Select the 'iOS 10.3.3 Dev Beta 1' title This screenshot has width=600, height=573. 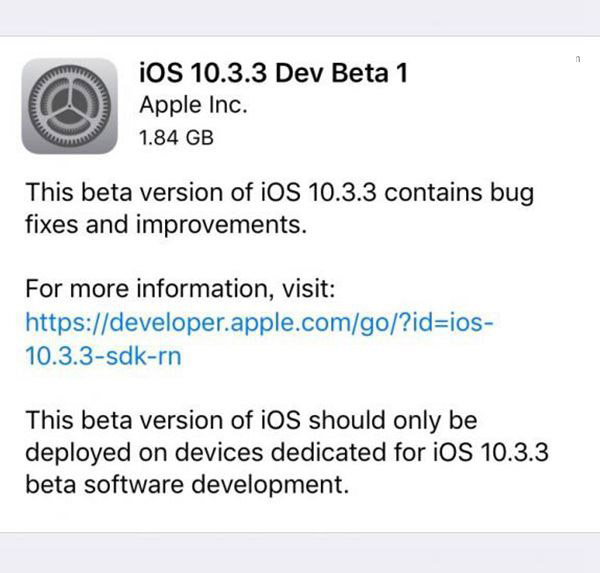point(274,73)
